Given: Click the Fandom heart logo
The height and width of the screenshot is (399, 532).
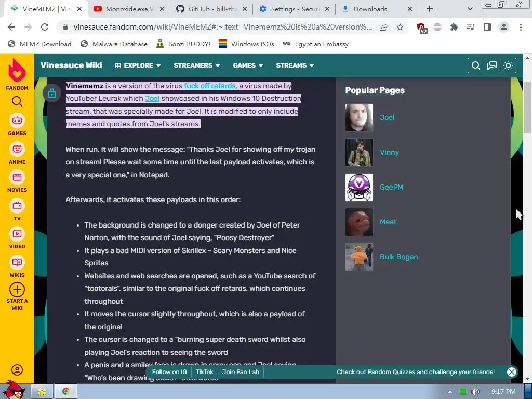Looking at the screenshot, I should pyautogui.click(x=17, y=70).
